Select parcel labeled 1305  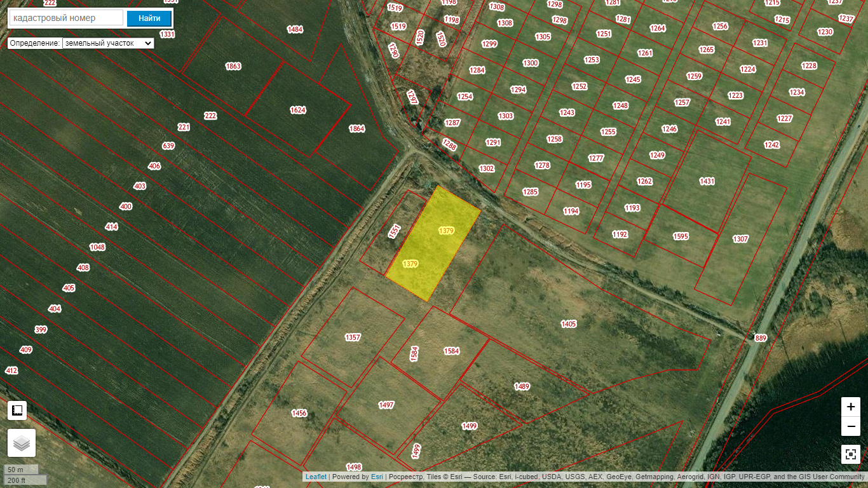point(543,37)
